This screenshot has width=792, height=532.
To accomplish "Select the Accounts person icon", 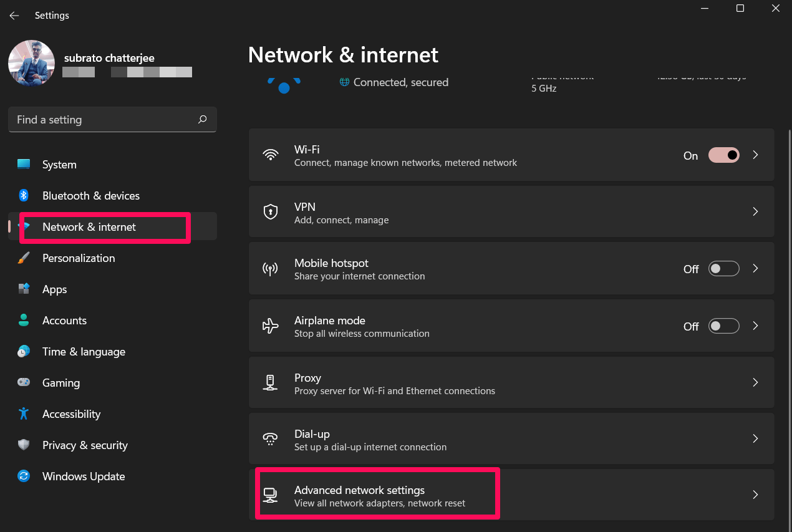I will point(24,321).
